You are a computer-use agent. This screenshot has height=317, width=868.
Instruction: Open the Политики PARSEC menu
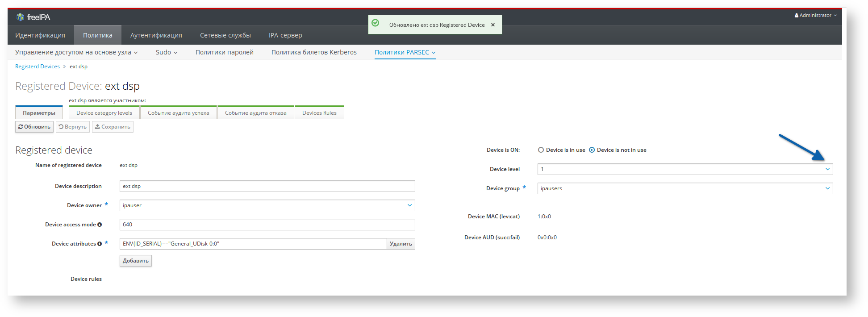pos(405,52)
